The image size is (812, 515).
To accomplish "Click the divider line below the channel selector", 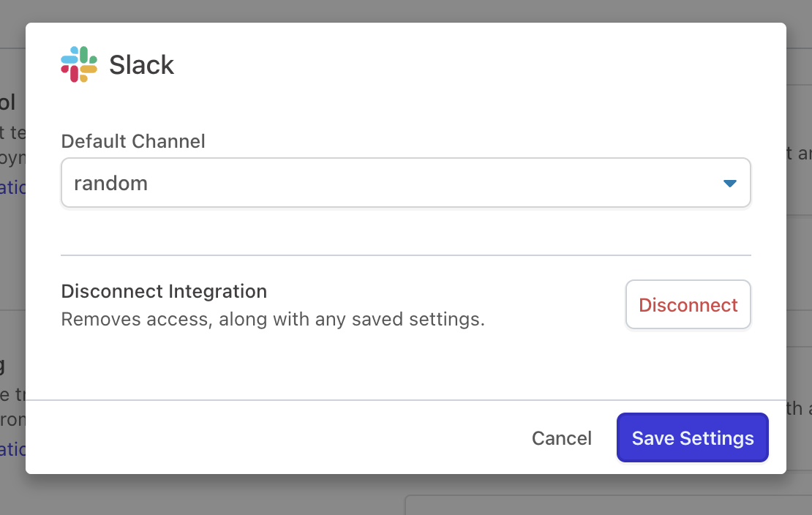I will [x=405, y=255].
